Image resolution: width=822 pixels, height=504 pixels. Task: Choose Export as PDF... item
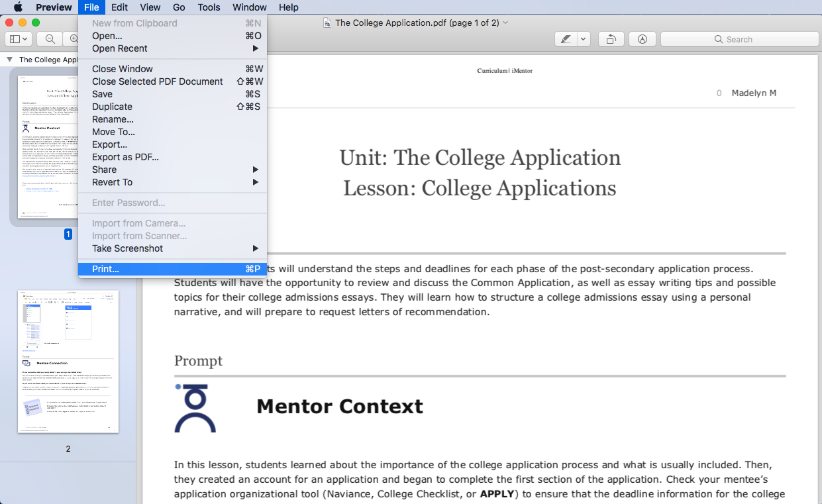point(172,157)
